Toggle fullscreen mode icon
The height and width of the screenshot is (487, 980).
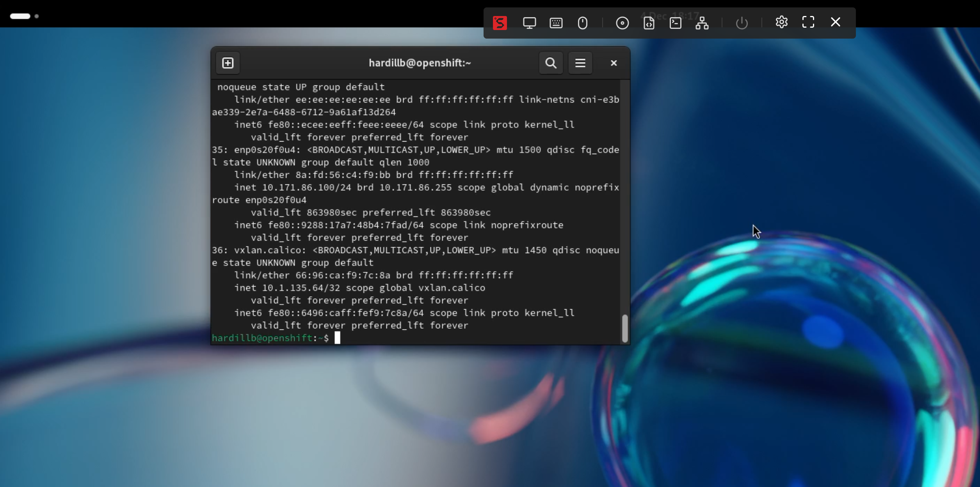[808, 22]
